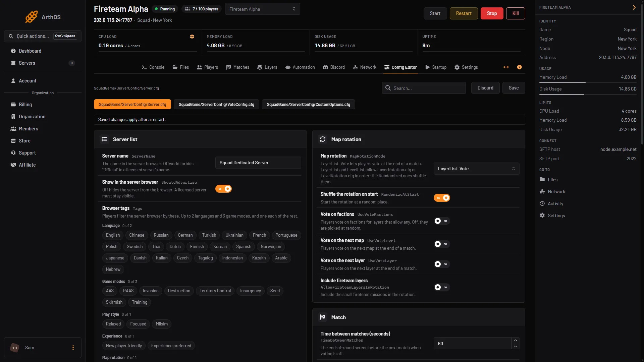This screenshot has width=644, height=362.
Task: Switch to the Console tab
Action: click(153, 67)
